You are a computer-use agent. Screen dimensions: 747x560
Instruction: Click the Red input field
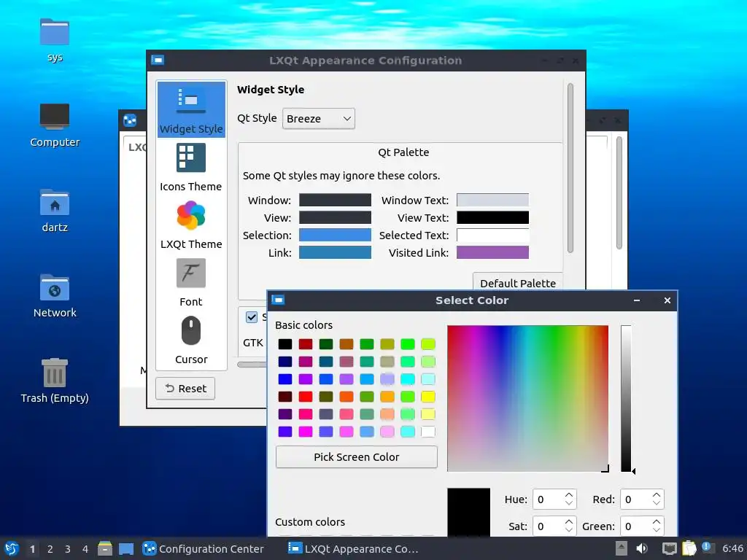(x=636, y=499)
